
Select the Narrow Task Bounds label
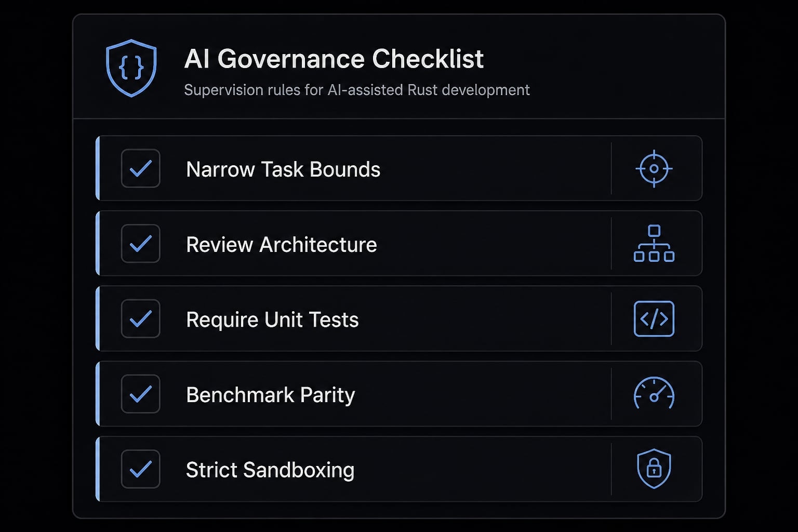point(283,169)
